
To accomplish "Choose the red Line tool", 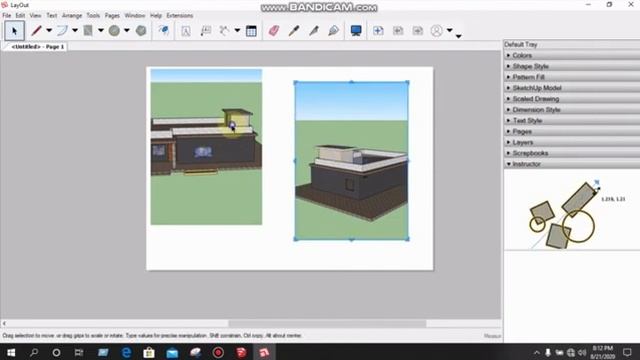I will coord(37,31).
